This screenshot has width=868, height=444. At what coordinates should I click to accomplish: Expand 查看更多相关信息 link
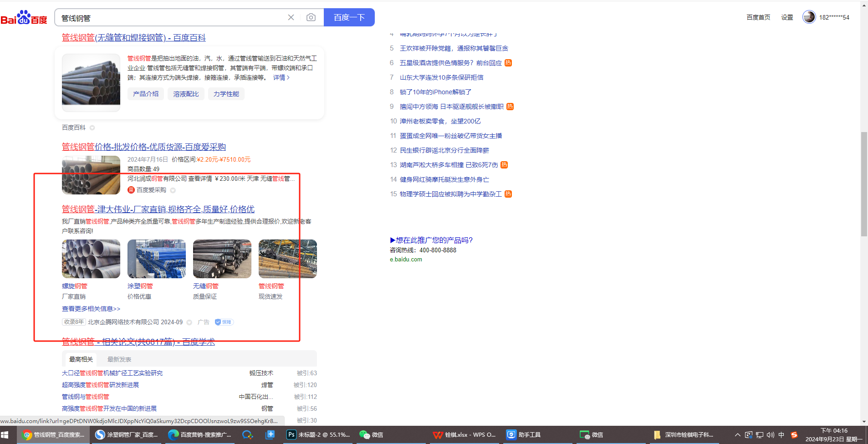pos(91,309)
